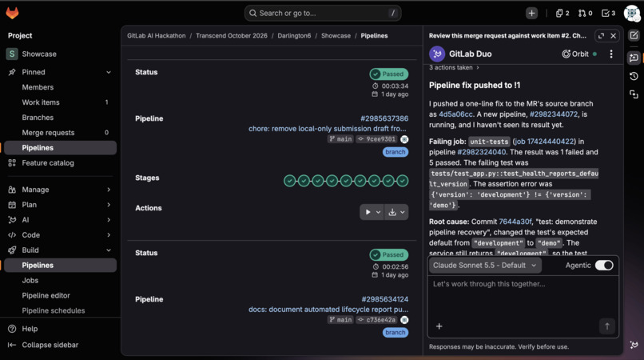This screenshot has height=360, width=644.
Task: Open the GitLab home logo
Action: pos(12,13)
